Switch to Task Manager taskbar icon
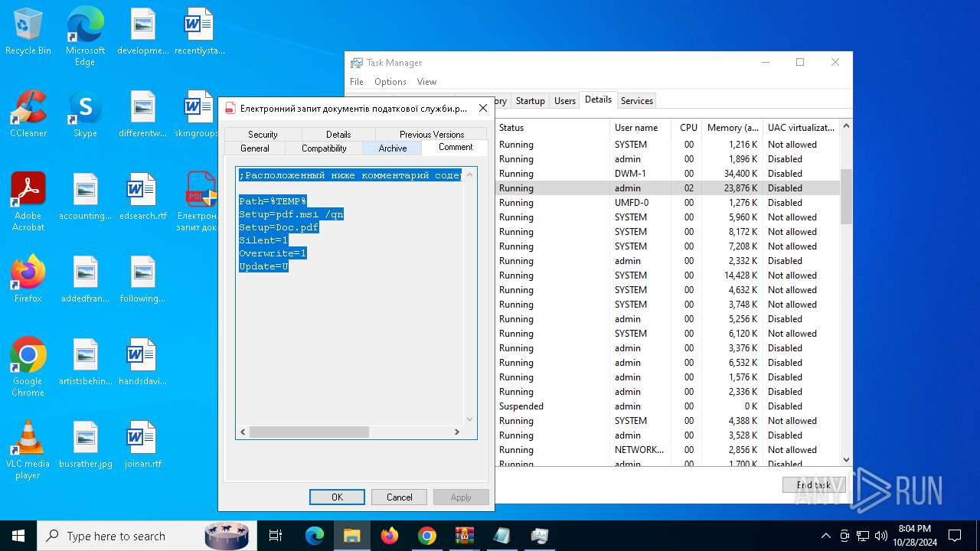The image size is (980, 551). tap(540, 536)
